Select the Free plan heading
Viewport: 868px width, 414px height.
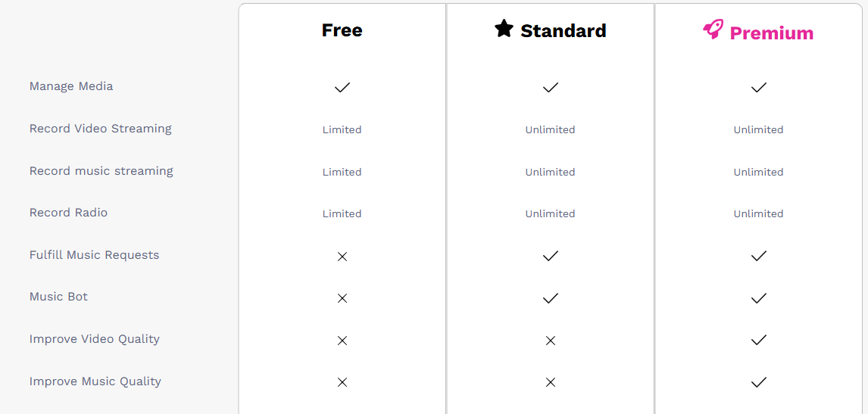click(x=342, y=30)
